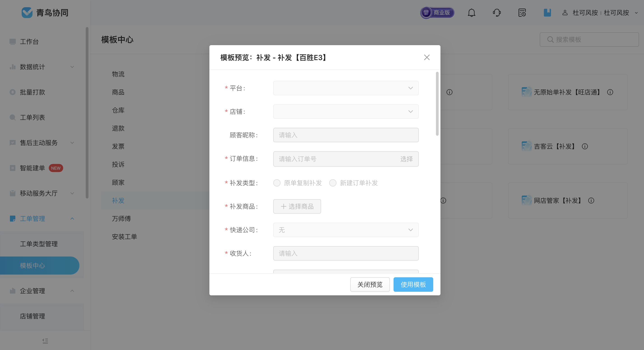The height and width of the screenshot is (350, 644).
Task: Collapse 企业管理 menu chevron
Action: click(72, 291)
